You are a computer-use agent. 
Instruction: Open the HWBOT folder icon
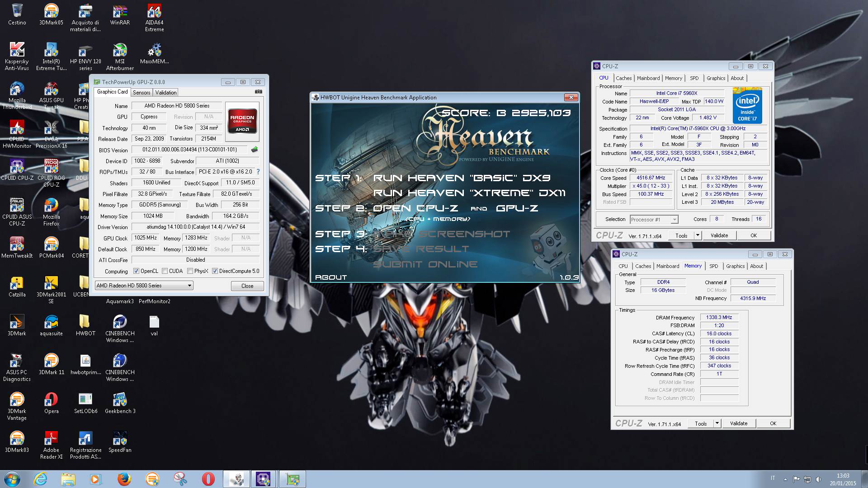[85, 325]
